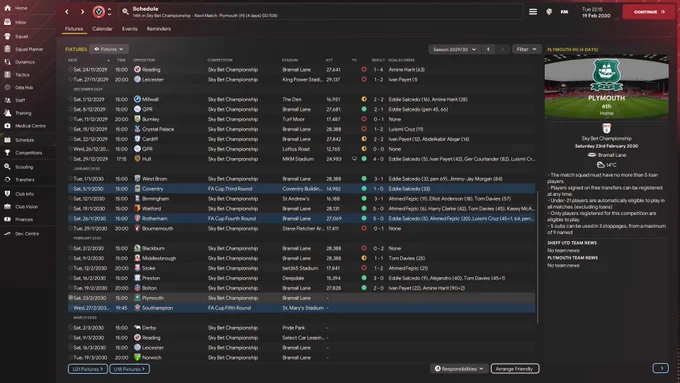Open the Club Vision sidebar icon
This screenshot has width=680, height=383.
7,206
